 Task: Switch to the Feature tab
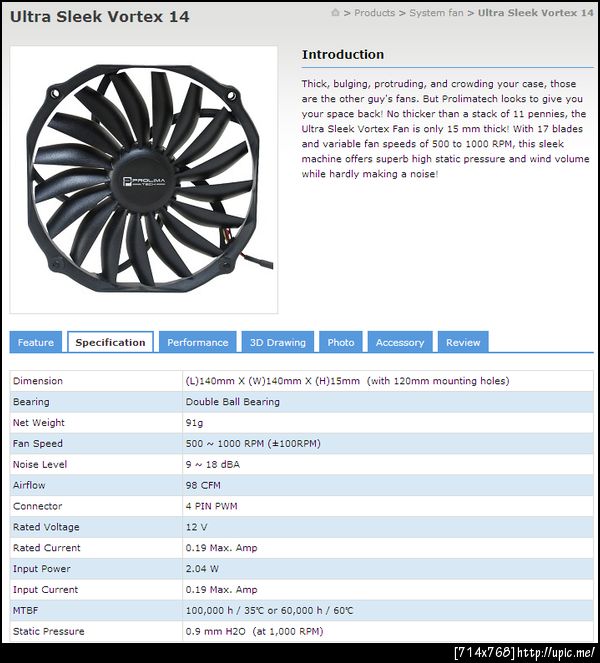click(36, 342)
